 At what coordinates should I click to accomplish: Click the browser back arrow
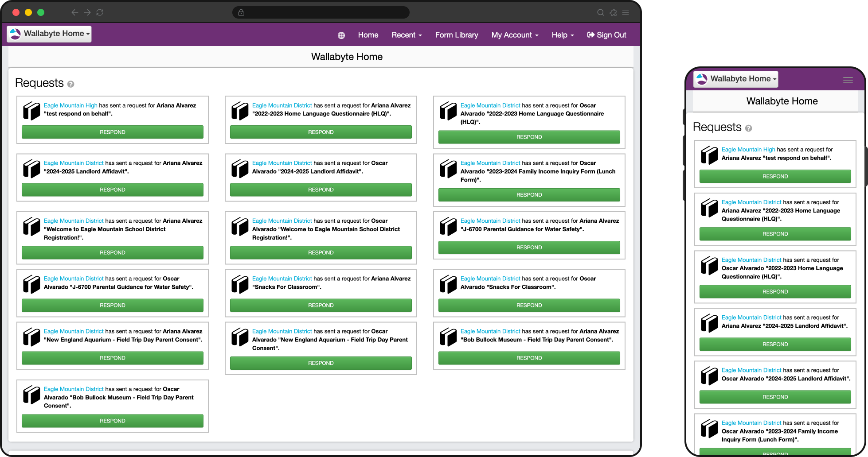pyautogui.click(x=74, y=12)
